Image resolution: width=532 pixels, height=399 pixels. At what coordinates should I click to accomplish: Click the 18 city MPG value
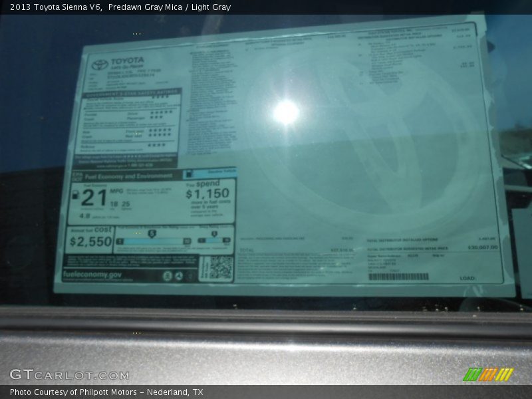tap(114, 204)
